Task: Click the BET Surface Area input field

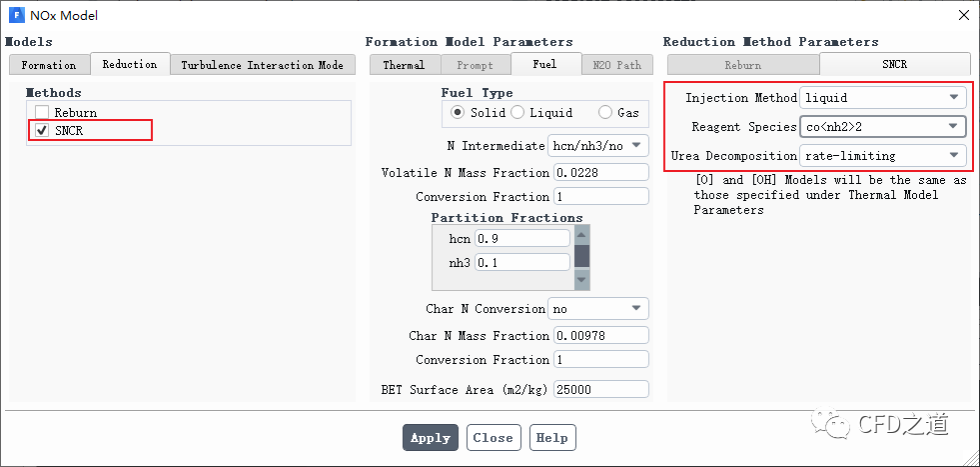Action: (x=601, y=390)
